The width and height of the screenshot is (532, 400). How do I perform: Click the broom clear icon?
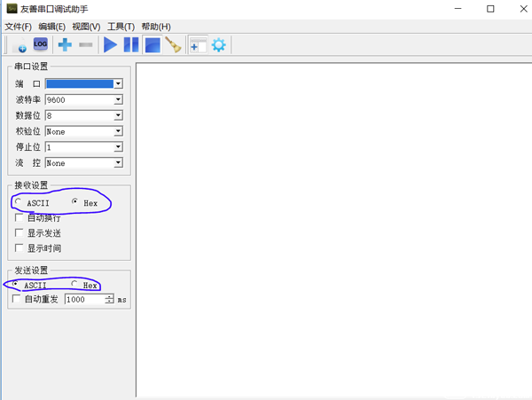(x=173, y=44)
